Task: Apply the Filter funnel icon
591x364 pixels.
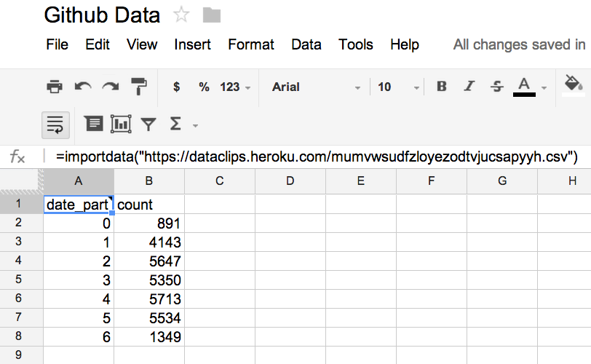Action: coord(148,124)
